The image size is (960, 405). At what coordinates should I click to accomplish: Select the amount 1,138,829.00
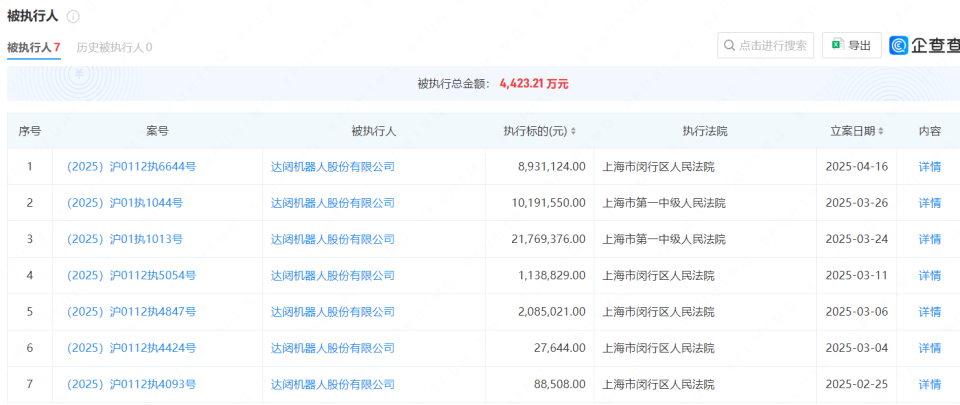coord(552,275)
